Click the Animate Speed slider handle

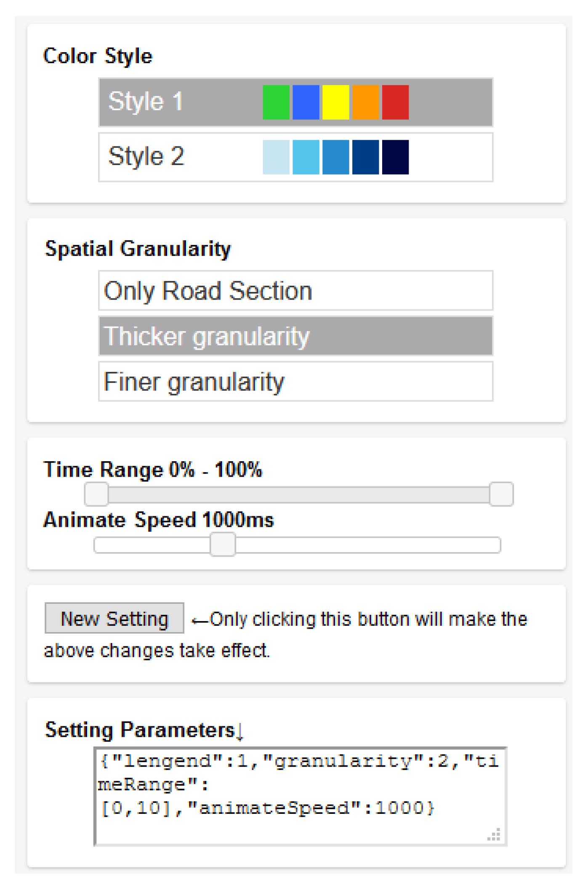pyautogui.click(x=223, y=545)
